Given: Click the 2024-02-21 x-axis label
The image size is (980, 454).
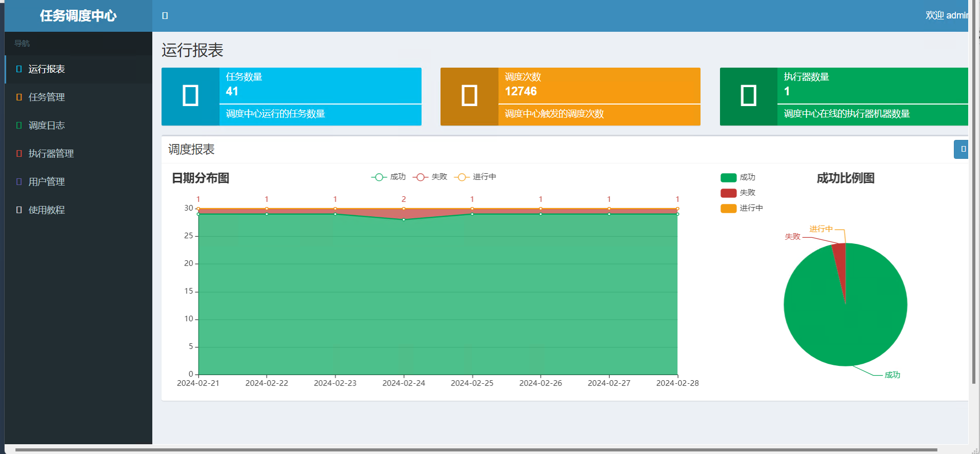Looking at the screenshot, I should (198, 383).
